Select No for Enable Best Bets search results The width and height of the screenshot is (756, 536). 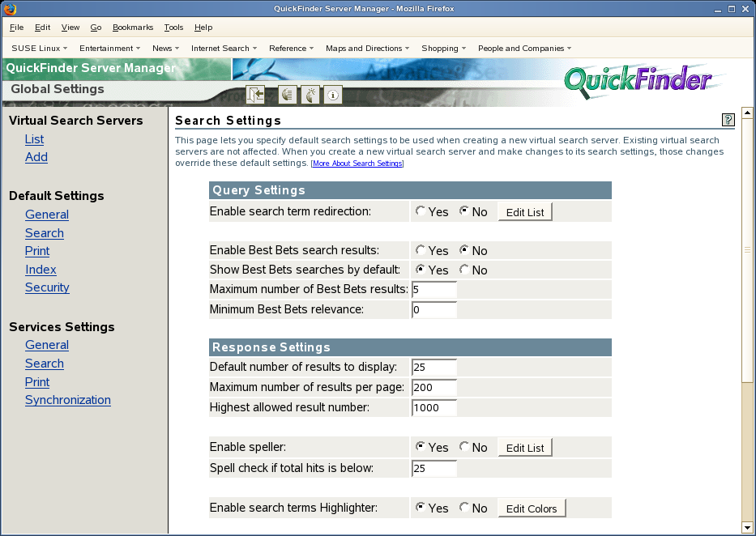463,250
